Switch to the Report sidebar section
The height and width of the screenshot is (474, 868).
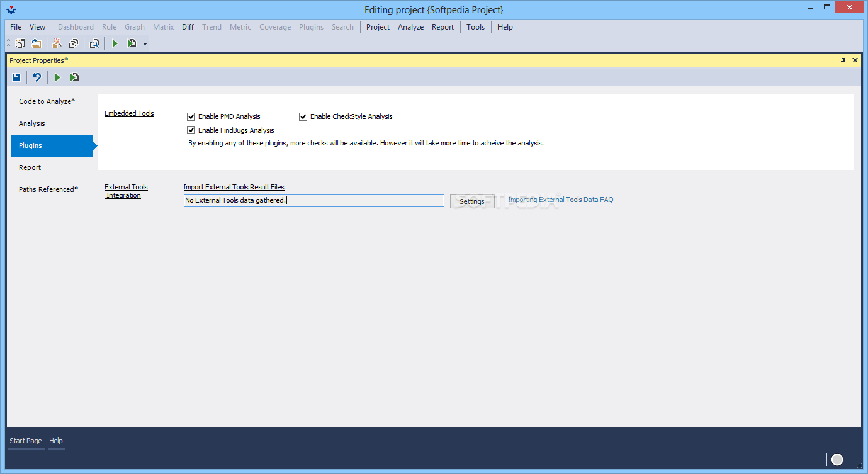(x=52, y=167)
